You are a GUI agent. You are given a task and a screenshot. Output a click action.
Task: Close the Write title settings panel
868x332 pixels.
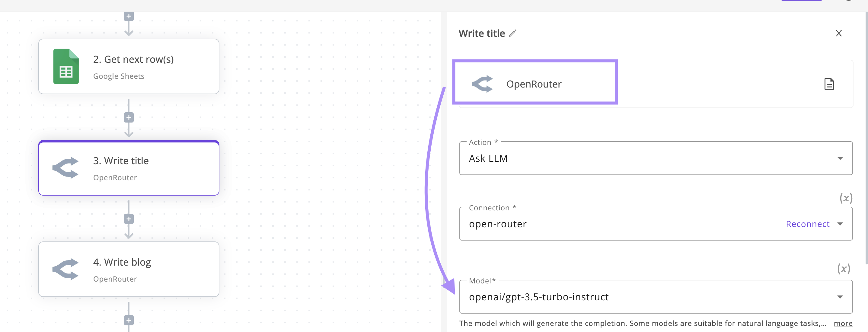click(x=838, y=34)
